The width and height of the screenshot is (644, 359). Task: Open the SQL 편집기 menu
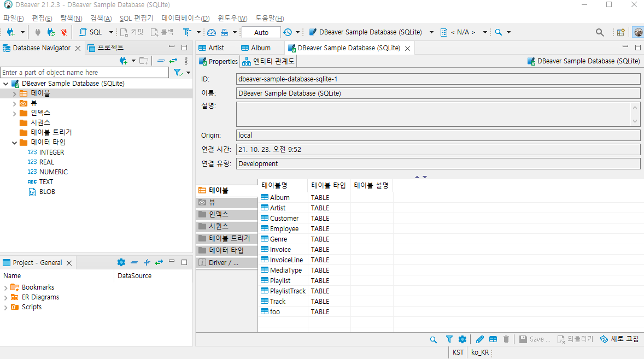(136, 19)
